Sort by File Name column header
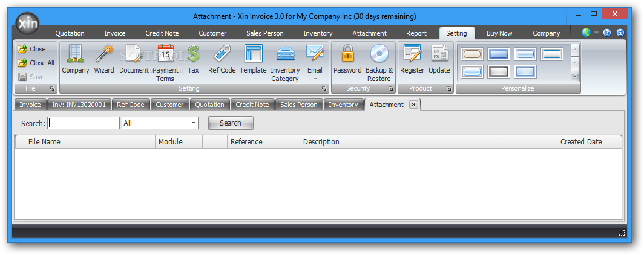644x255 pixels. click(90, 142)
